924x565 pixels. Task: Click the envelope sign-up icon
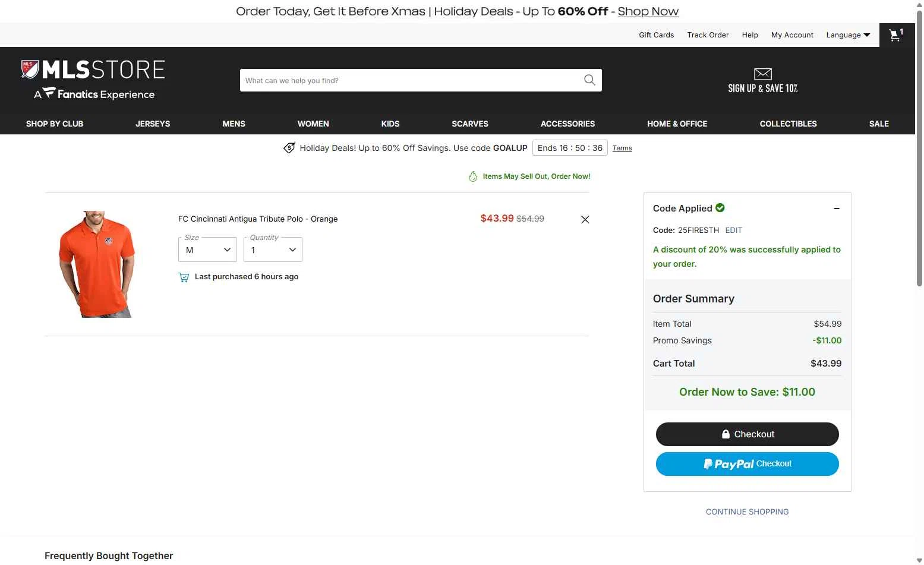click(763, 74)
